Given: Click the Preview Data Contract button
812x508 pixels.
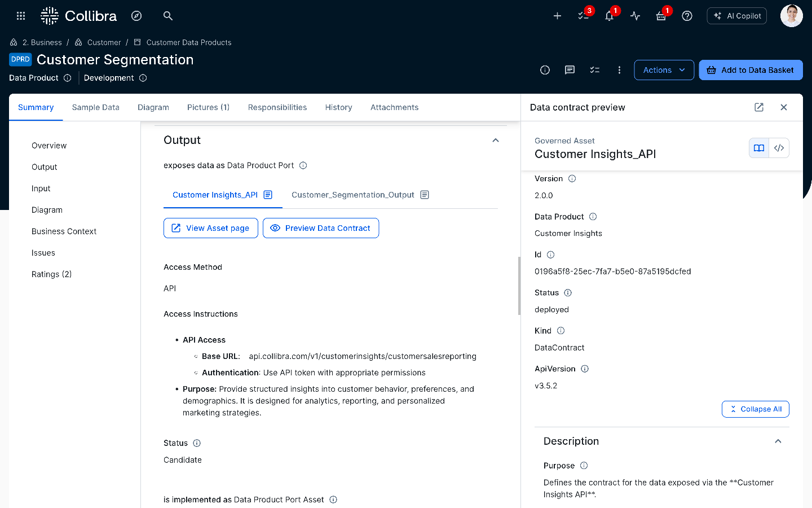Looking at the screenshot, I should pyautogui.click(x=320, y=228).
